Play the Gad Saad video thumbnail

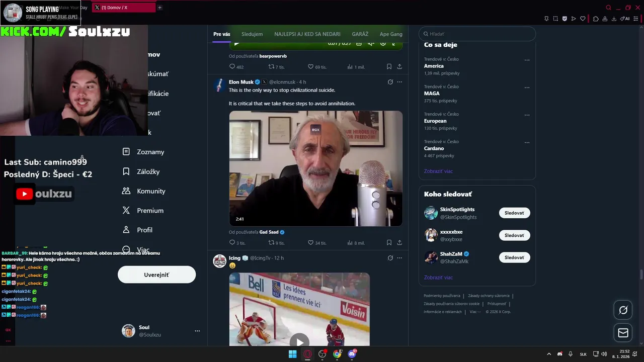click(x=316, y=168)
